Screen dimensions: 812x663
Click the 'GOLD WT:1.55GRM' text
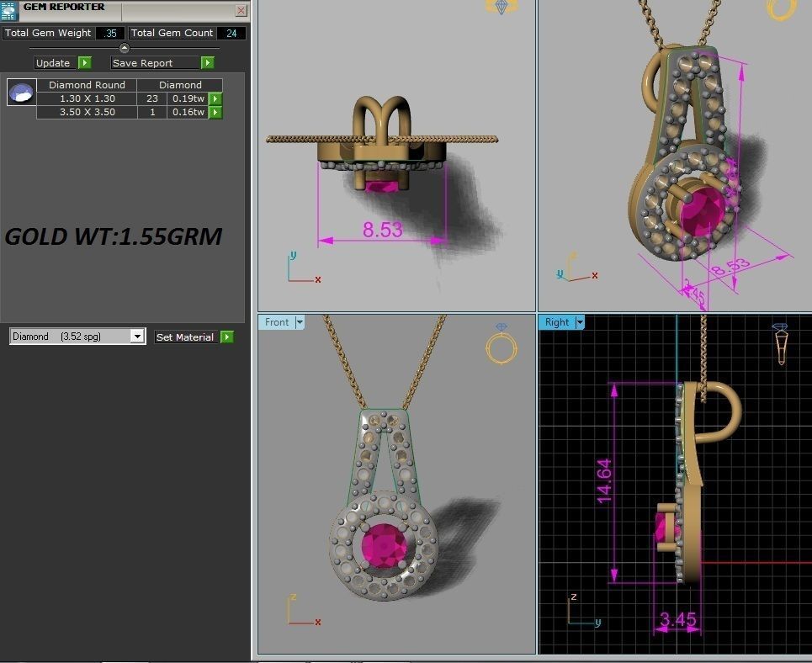114,236
